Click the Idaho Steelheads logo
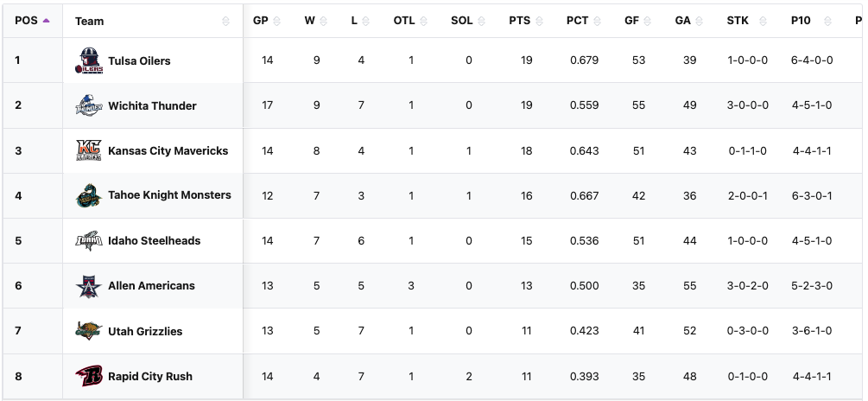The image size is (868, 401). (89, 240)
